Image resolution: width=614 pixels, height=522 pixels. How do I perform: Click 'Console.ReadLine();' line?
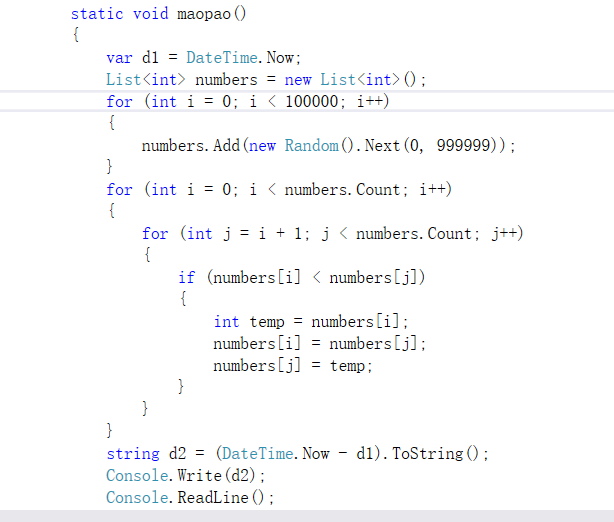click(190, 498)
